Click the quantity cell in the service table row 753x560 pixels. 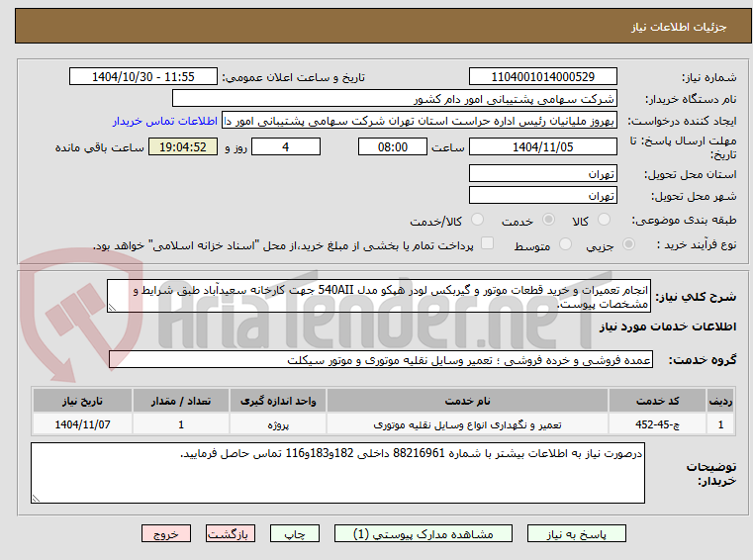coord(181,424)
